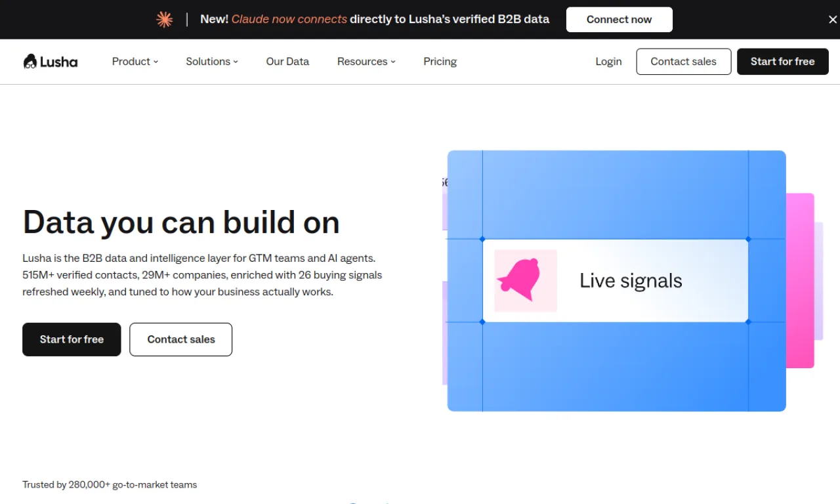Click the pink bell Live signals icon
The width and height of the screenshot is (840, 504).
coord(526,281)
